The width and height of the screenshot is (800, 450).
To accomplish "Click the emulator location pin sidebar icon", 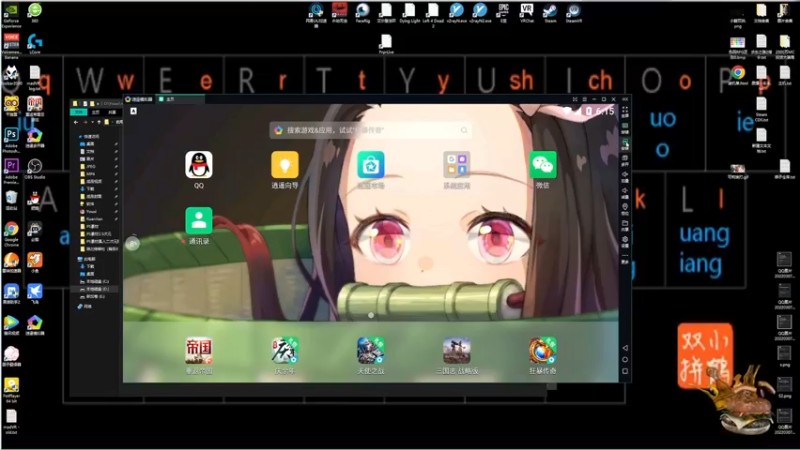I will 625,209.
